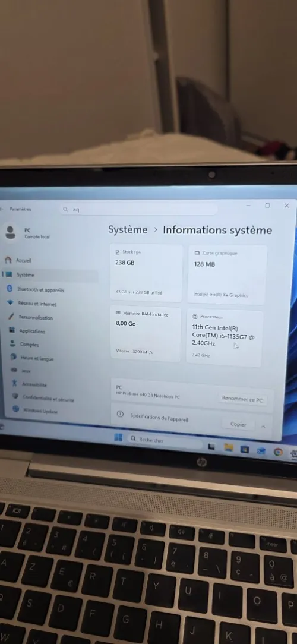Click the 11th Gen Intel Core i5-1135G7 text
This screenshot has width=297, height=644.
223,335
